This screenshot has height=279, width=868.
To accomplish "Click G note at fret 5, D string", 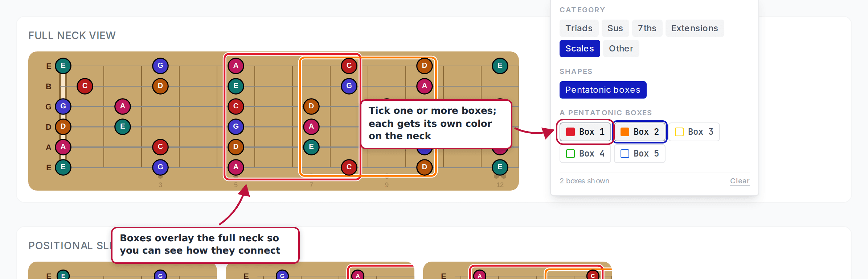I will pyautogui.click(x=236, y=127).
